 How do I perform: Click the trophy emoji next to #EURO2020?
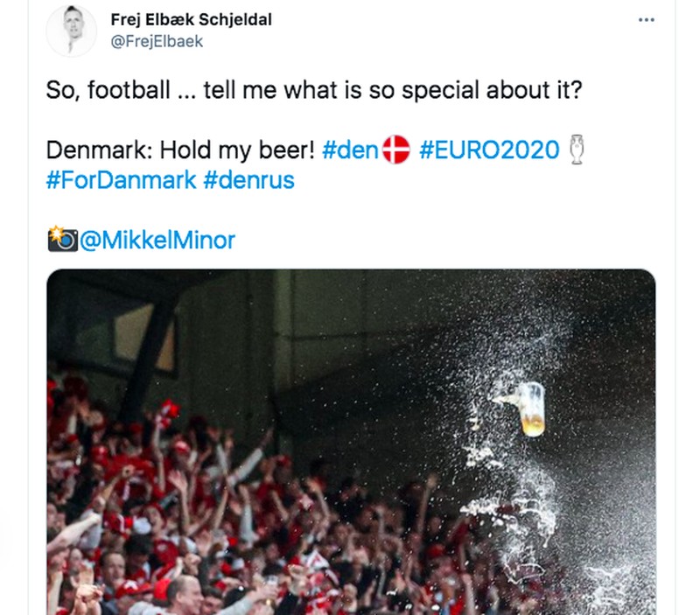574,149
